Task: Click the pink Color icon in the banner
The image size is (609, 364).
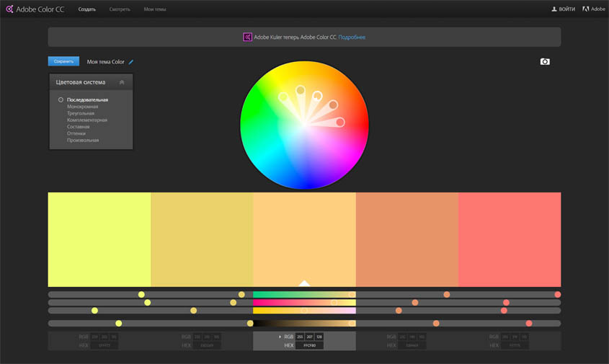Action: coord(247,37)
